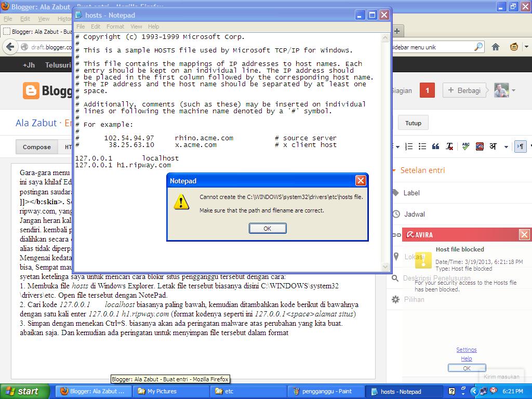The image size is (532, 399).
Task: Switch to My Pictures taskbar window
Action: [x=170, y=391]
